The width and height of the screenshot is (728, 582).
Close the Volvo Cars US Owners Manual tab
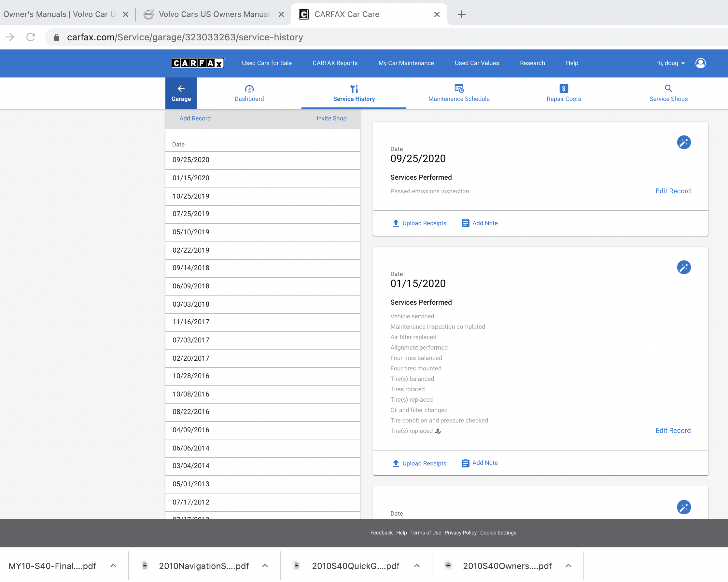click(x=281, y=14)
